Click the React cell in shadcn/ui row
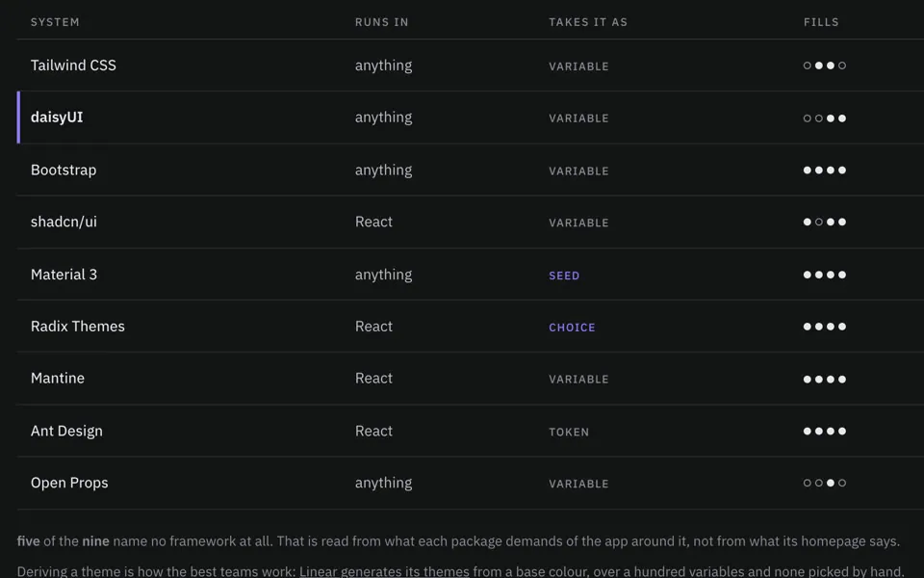This screenshot has height=578, width=924. [373, 222]
